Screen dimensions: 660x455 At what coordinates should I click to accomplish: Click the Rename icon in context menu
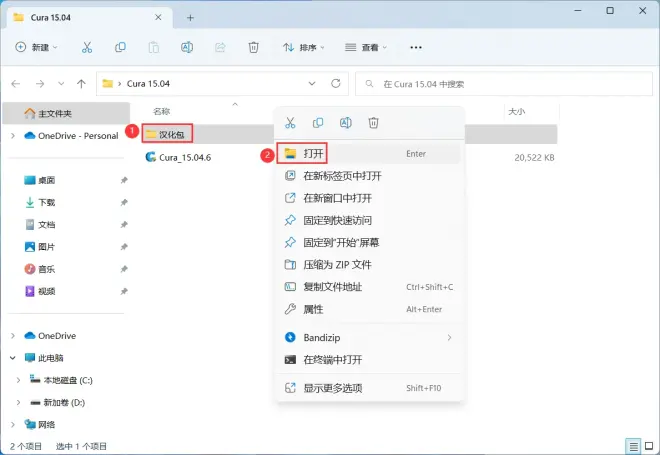pos(346,122)
